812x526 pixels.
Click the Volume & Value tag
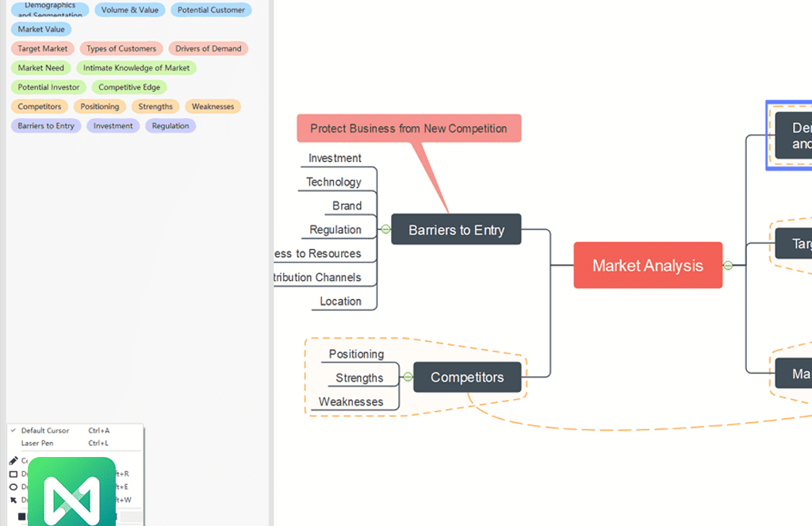(129, 10)
